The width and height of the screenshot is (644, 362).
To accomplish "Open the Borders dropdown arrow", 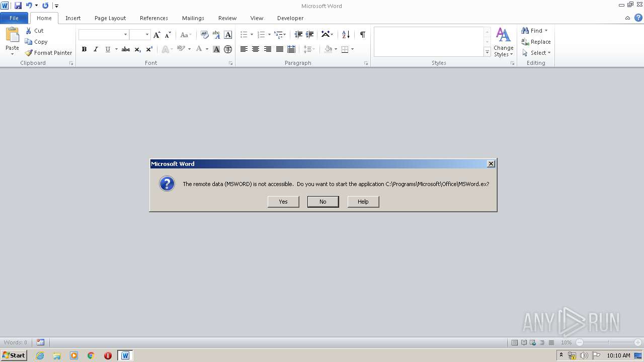I will pos(352,49).
